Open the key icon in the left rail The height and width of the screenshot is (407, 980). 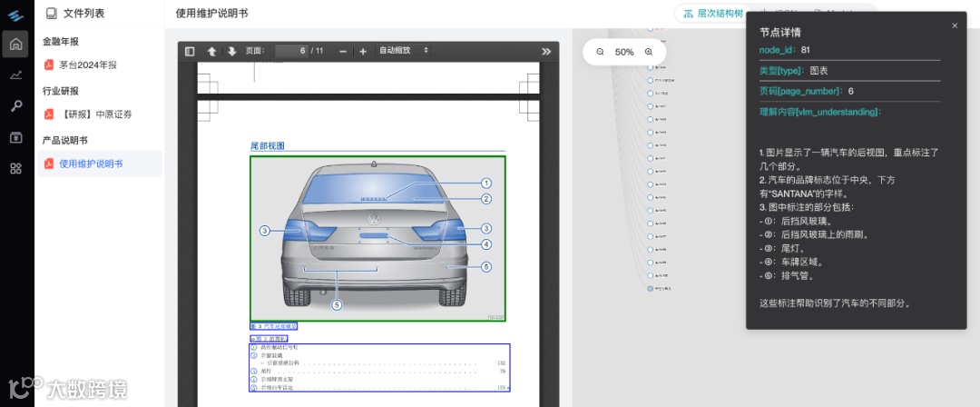[x=15, y=106]
